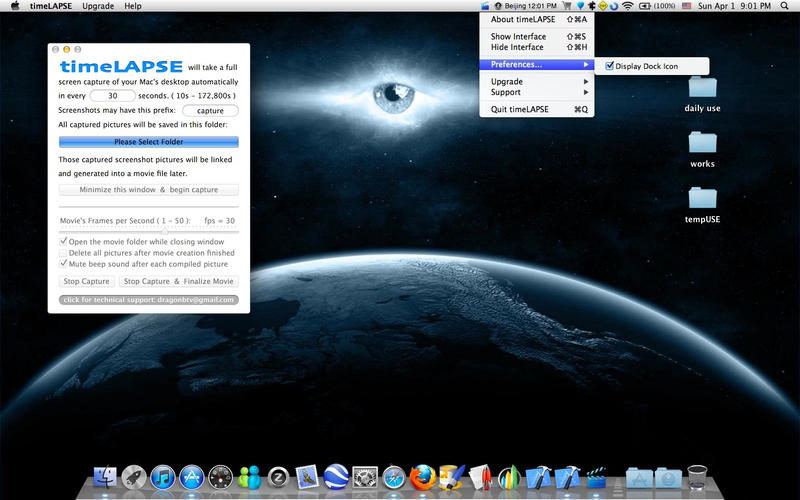Open timeLAPSE clapperboard icon in Dock
The height and width of the screenshot is (500, 800).
596,478
